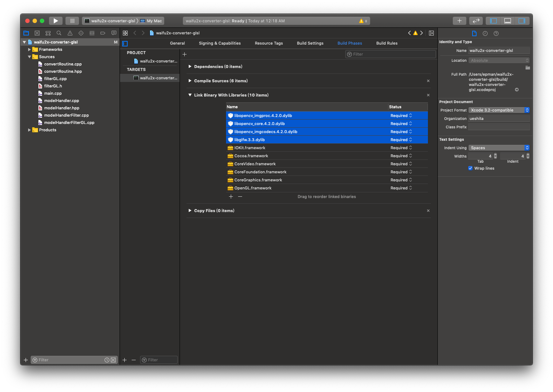Select main.cpp in the Sources group
Viewport: 553px width, 392px height.
53,93
